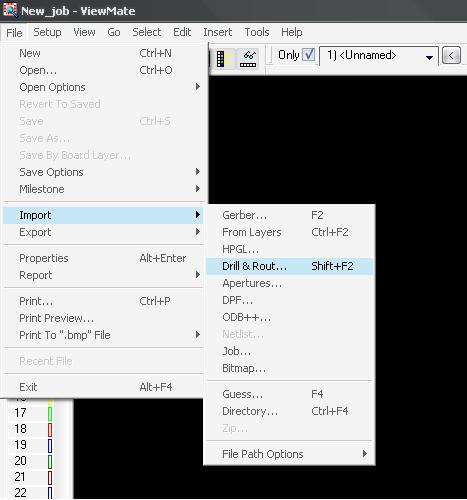Select Guess... import option
Screen dimensions: 467x500
289,394
